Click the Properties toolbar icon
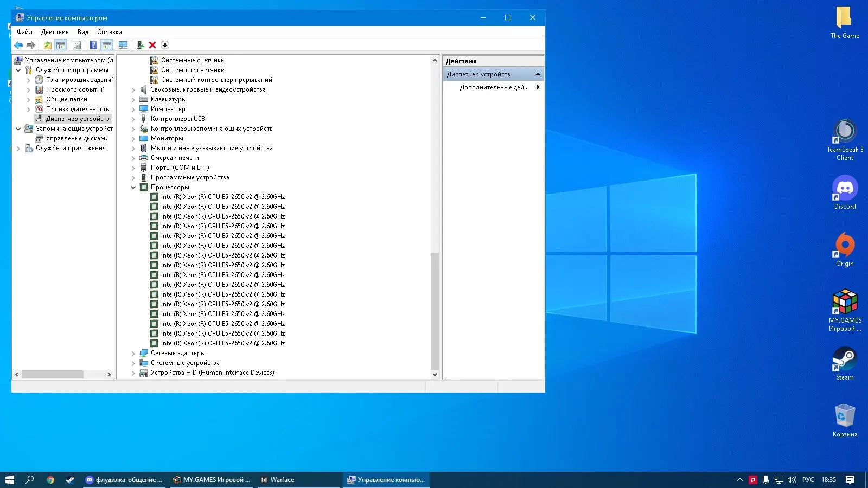868x488 pixels. click(x=76, y=46)
